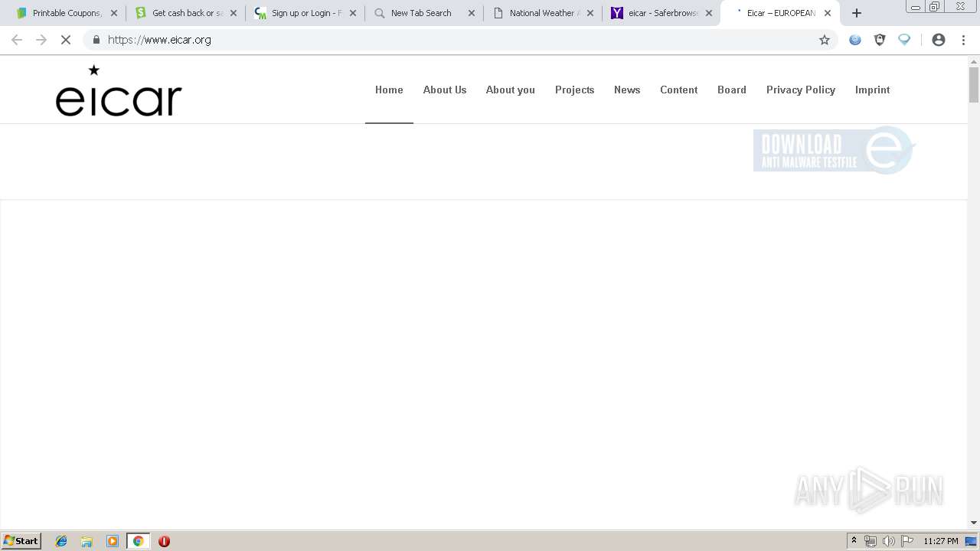Open a new browser tab
This screenshot has height=551, width=980.
[857, 13]
